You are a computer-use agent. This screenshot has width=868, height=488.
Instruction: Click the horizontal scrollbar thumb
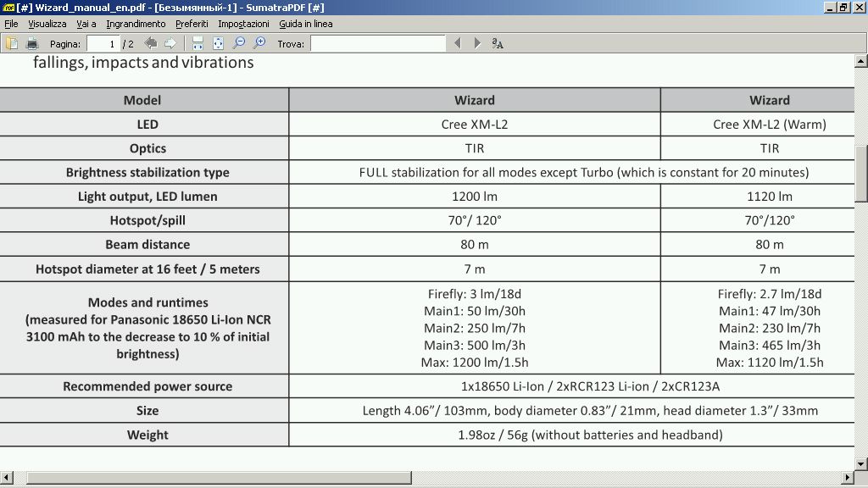tap(219, 477)
